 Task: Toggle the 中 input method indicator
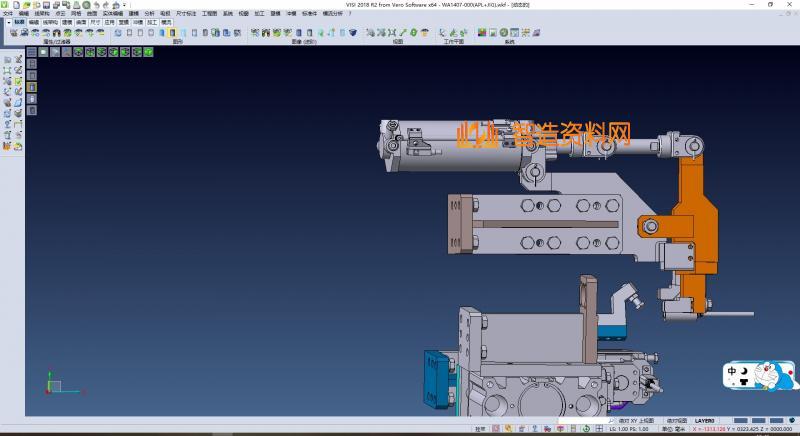click(x=732, y=371)
